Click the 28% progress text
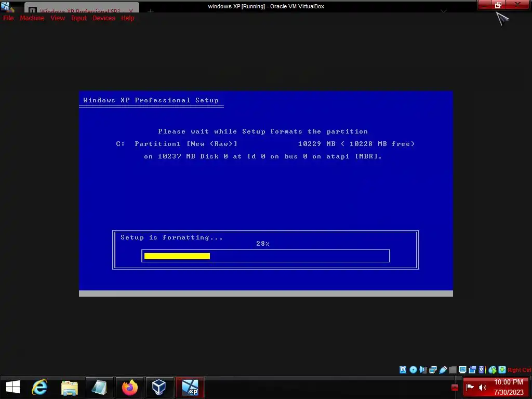 [263, 244]
